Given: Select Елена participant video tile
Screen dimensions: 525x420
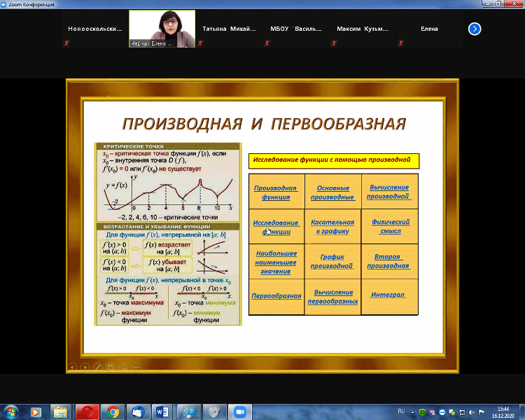Looking at the screenshot, I should [x=429, y=29].
